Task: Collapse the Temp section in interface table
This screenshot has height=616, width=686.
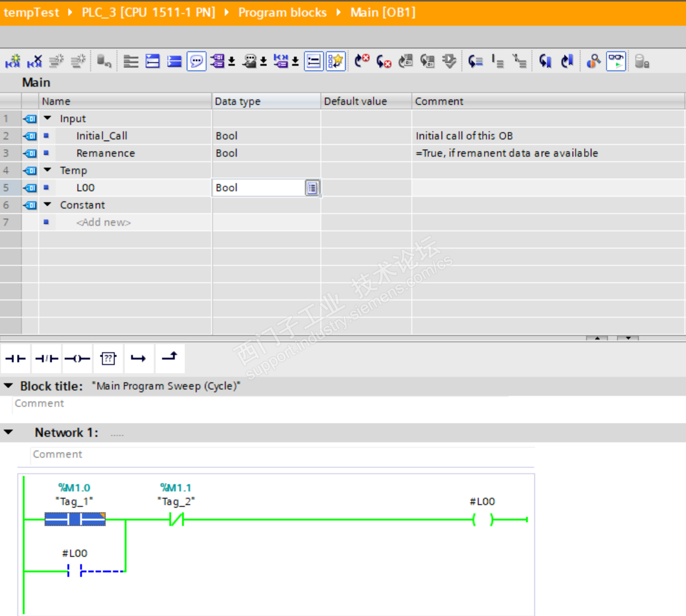Action: pos(48,170)
